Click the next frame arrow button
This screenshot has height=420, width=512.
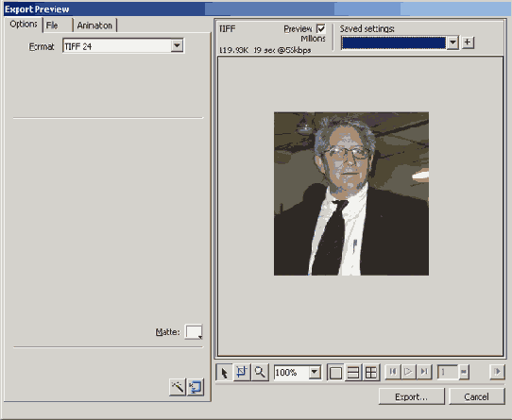click(497, 371)
